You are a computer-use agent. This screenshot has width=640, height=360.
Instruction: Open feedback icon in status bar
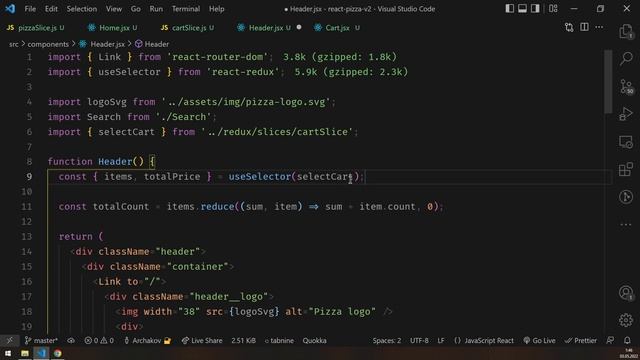610,340
